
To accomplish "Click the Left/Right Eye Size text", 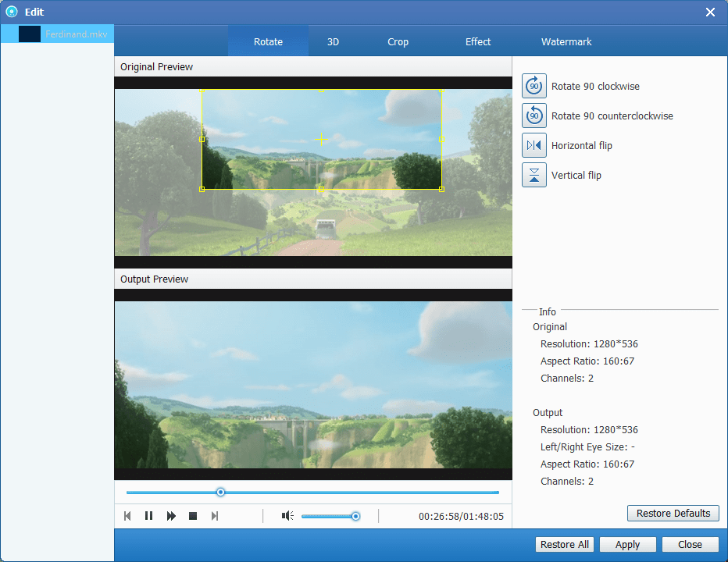I will (587, 447).
